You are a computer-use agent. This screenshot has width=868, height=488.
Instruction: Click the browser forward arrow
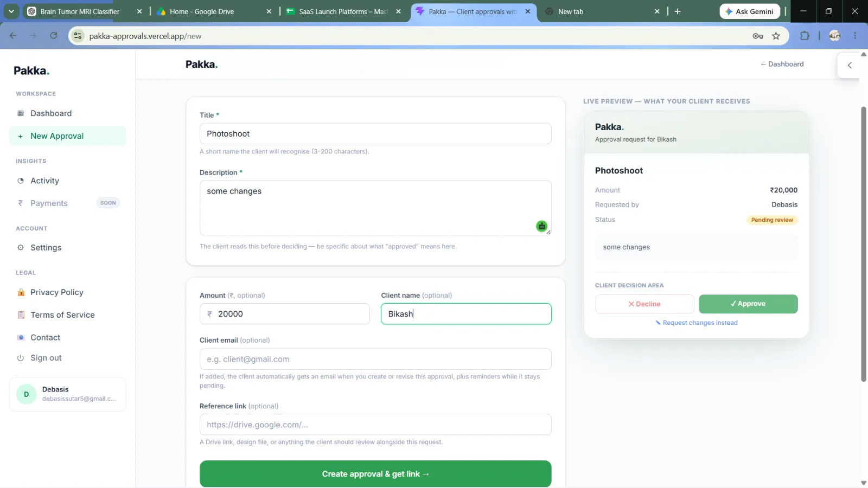33,36
